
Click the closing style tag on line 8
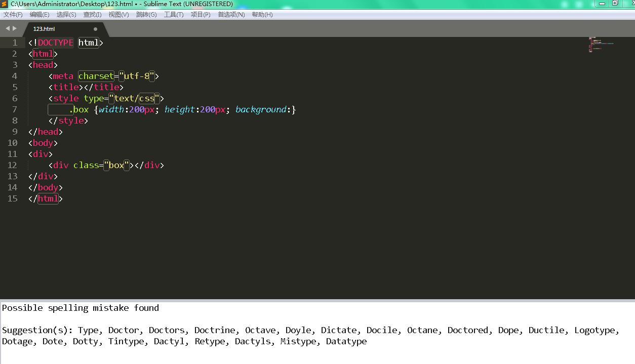(x=68, y=120)
